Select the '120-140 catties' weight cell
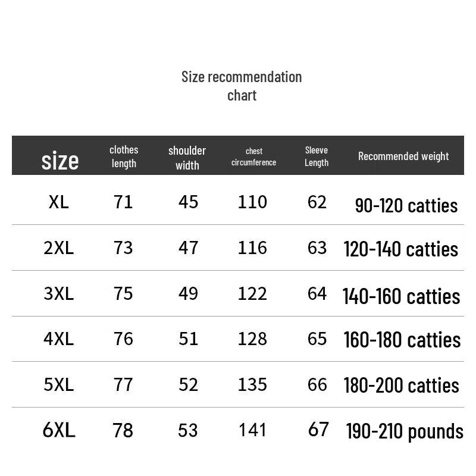The width and height of the screenshot is (476, 476). click(400, 249)
